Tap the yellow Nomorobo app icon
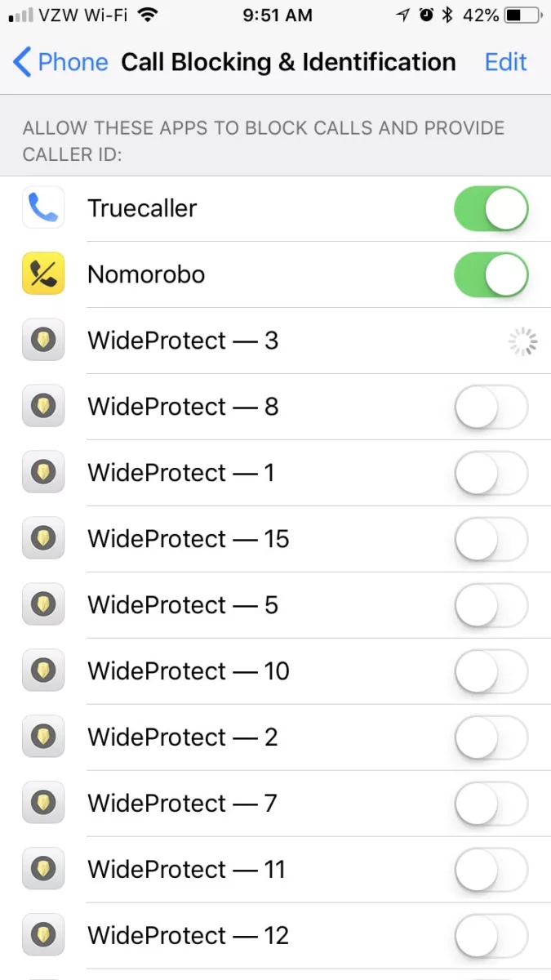This screenshot has height=980, width=551. [42, 275]
